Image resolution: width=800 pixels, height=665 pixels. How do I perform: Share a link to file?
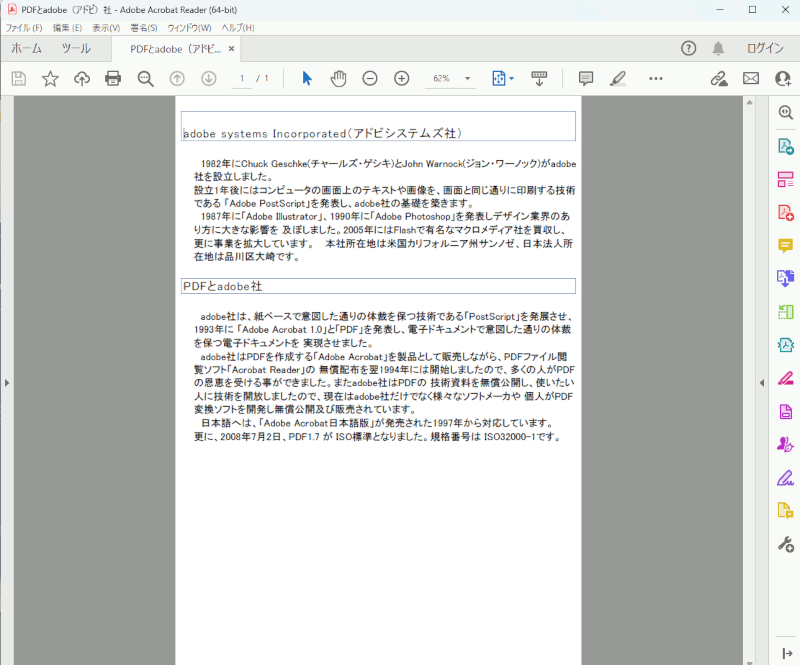click(x=719, y=79)
